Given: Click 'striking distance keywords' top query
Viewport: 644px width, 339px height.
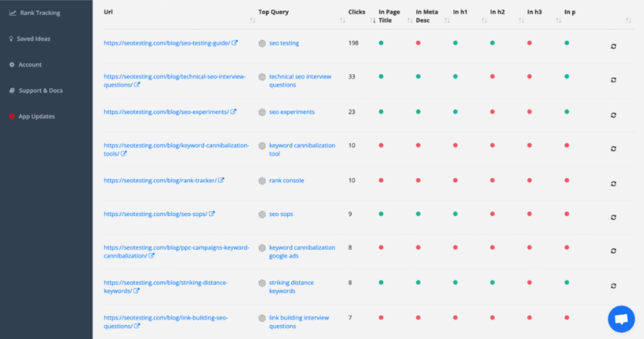Looking at the screenshot, I should (x=291, y=287).
